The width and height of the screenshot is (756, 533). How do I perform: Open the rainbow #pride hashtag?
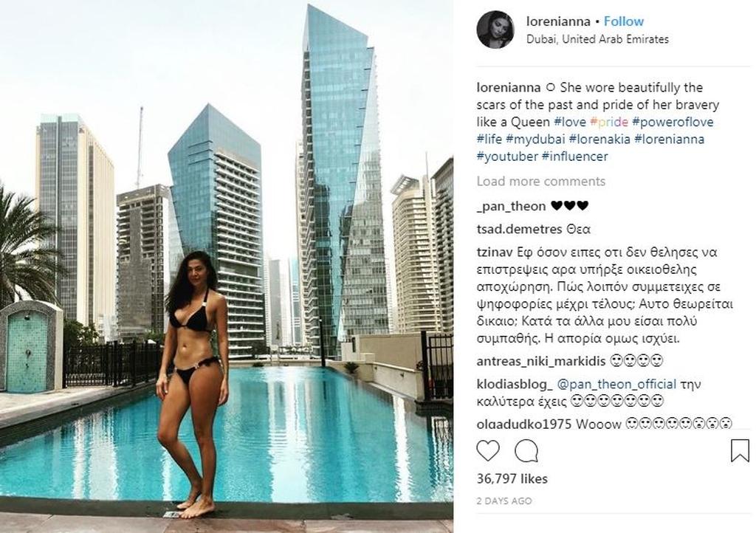609,122
